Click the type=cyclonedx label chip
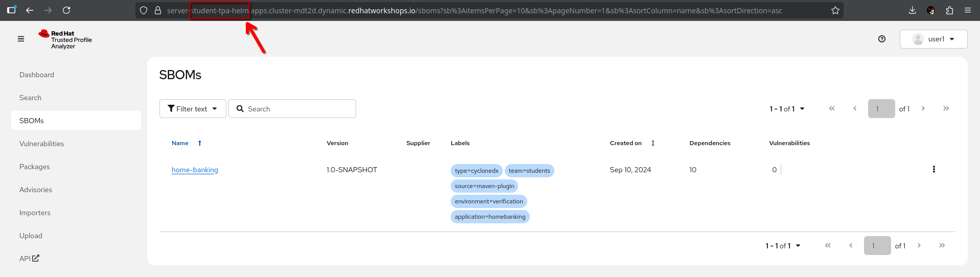 tap(476, 171)
